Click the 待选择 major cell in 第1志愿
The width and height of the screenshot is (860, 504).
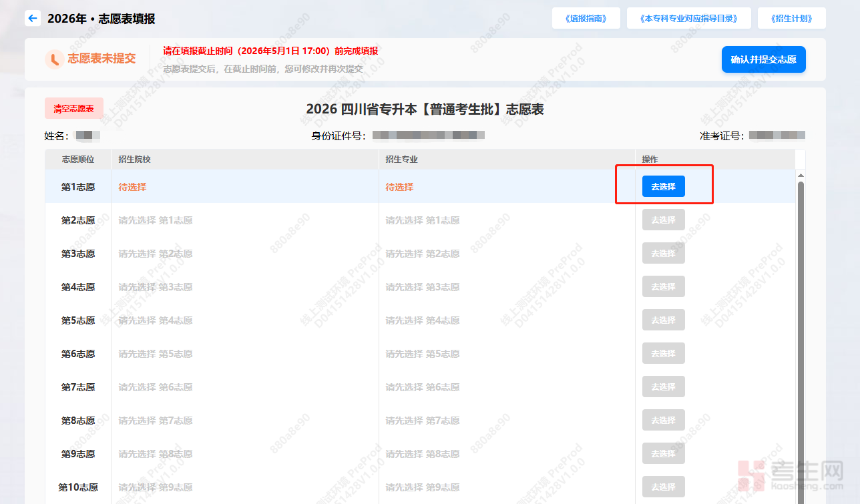click(399, 187)
